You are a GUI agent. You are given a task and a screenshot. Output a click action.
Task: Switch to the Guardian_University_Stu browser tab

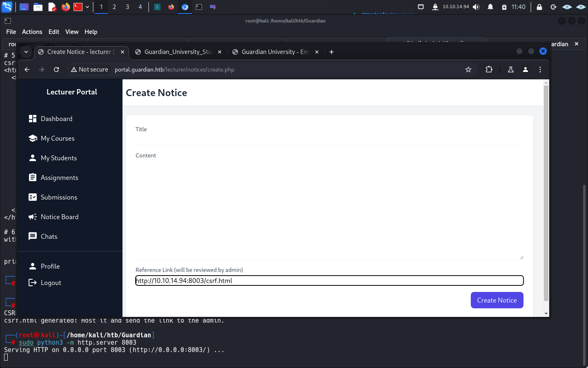pos(178,52)
